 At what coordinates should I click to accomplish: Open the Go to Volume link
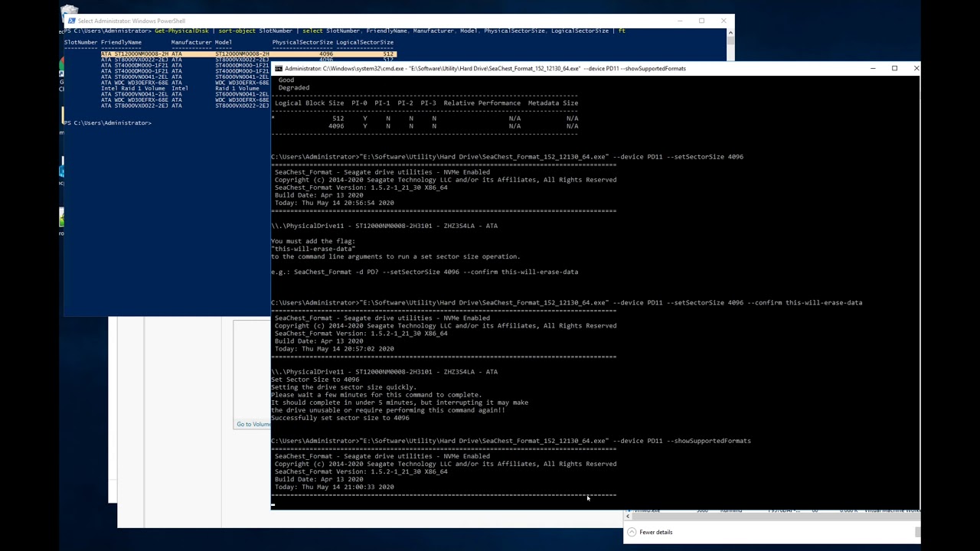point(253,424)
